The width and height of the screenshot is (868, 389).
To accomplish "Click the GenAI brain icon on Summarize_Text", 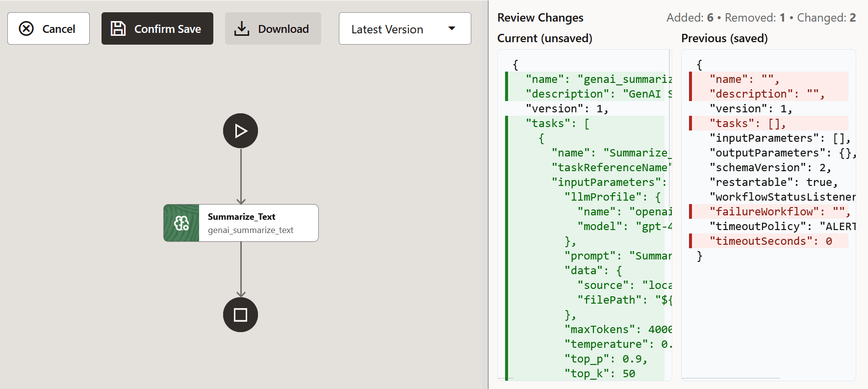I will [x=181, y=223].
